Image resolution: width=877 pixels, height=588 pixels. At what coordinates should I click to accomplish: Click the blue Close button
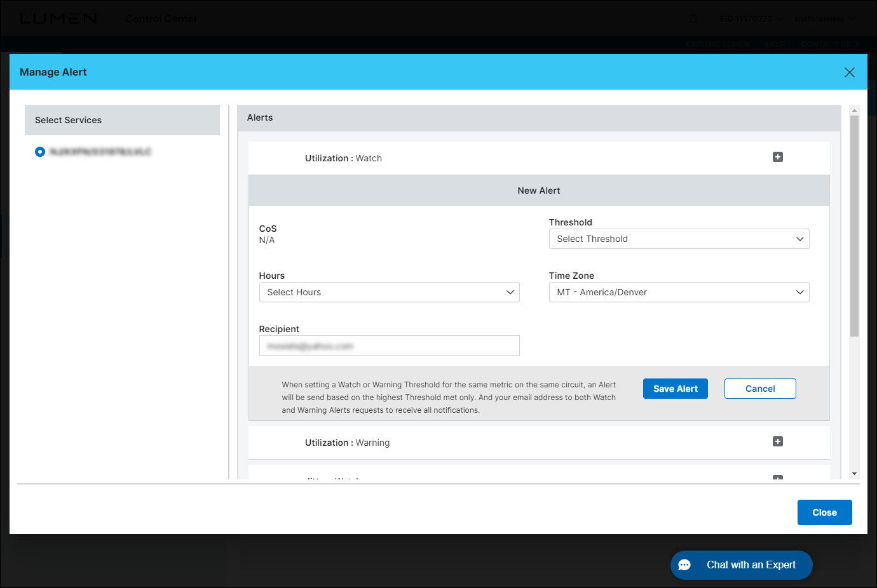[x=824, y=512]
